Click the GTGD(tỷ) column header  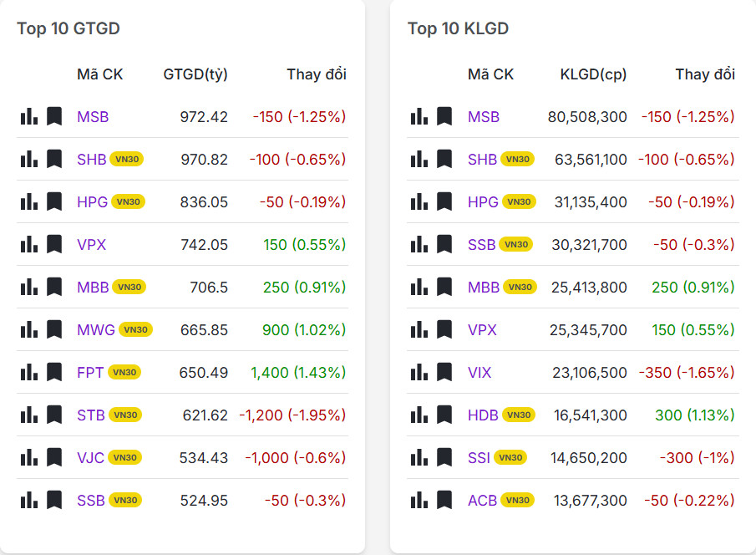click(195, 74)
